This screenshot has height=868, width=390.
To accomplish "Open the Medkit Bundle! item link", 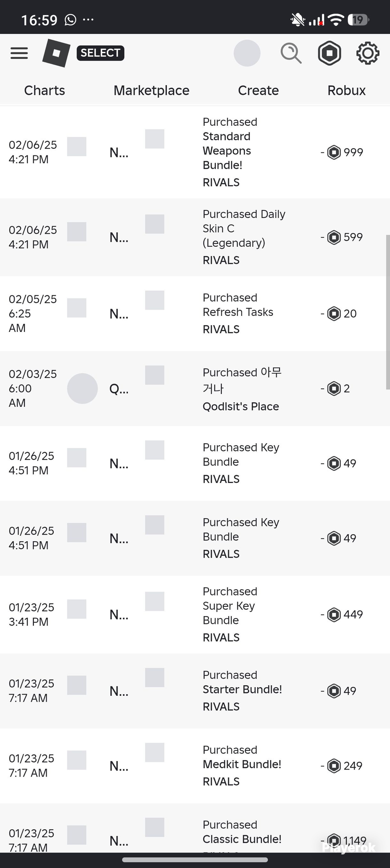I will tap(242, 765).
